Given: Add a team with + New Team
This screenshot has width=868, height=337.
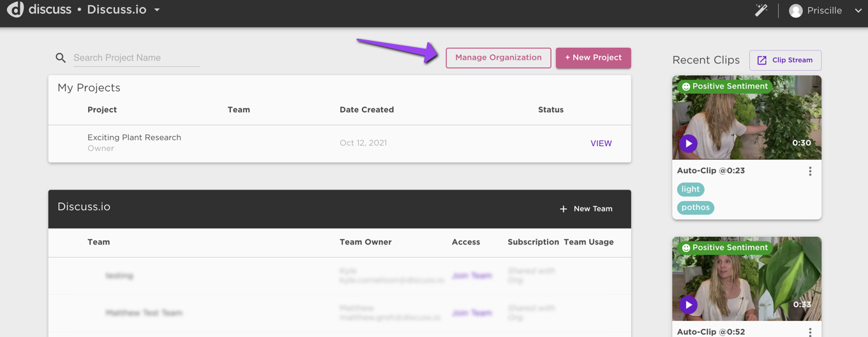Looking at the screenshot, I should point(586,209).
